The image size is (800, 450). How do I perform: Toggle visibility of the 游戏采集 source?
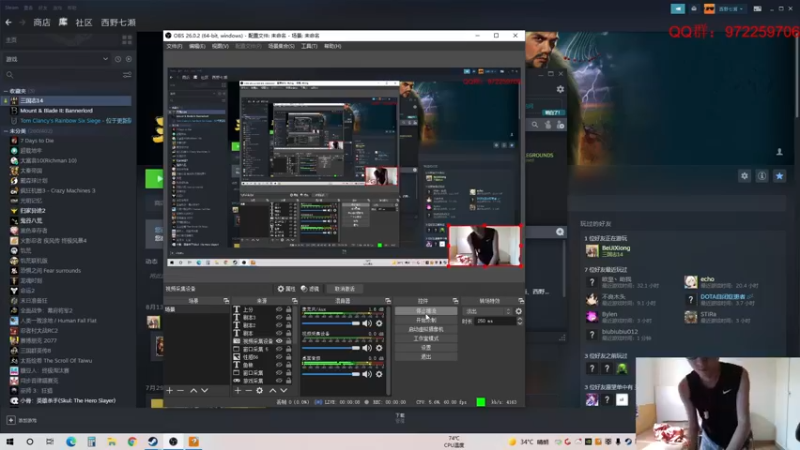[x=279, y=381]
